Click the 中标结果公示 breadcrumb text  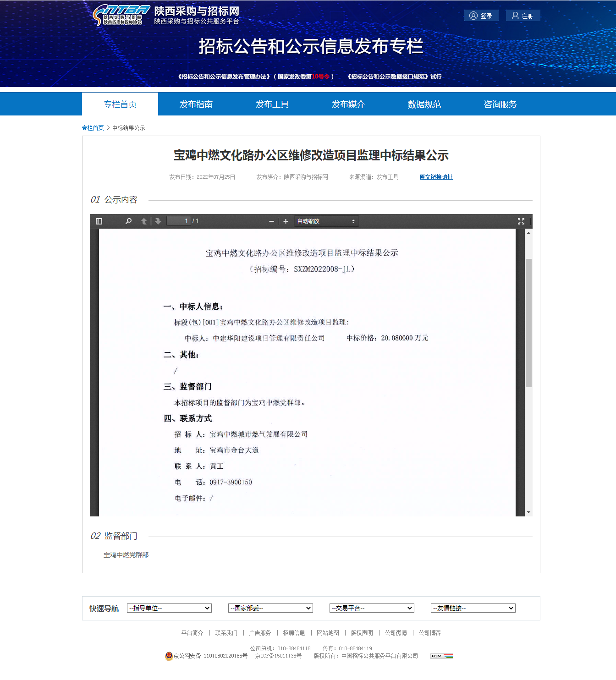[129, 128]
